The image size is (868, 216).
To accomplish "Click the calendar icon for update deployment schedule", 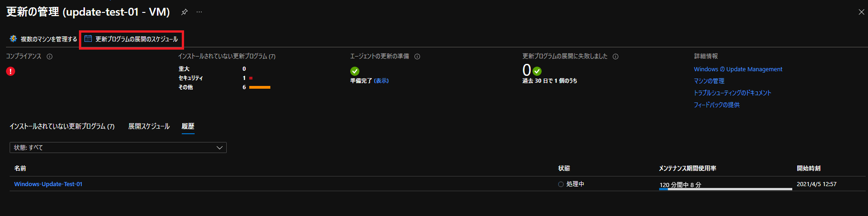I will [x=88, y=39].
